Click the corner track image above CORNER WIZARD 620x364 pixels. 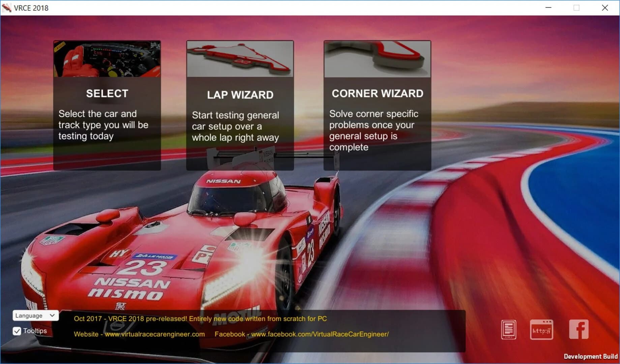point(377,58)
